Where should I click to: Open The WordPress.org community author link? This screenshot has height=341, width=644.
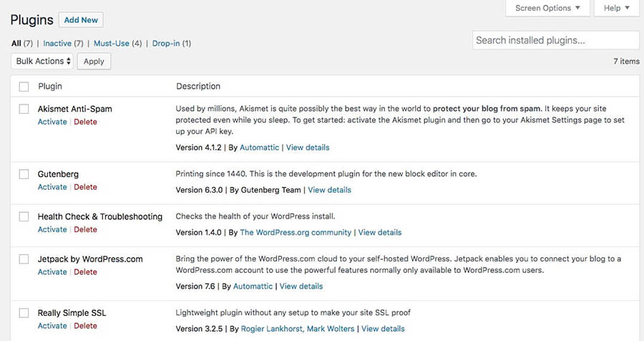click(296, 232)
